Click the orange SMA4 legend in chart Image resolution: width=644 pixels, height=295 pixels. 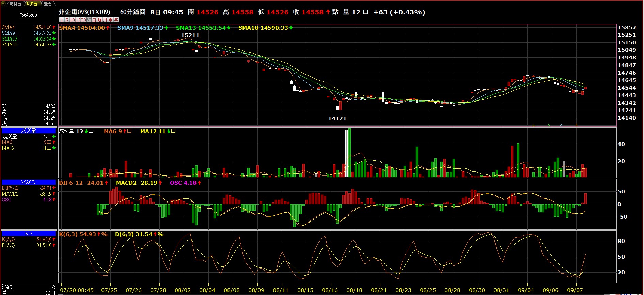click(84, 28)
